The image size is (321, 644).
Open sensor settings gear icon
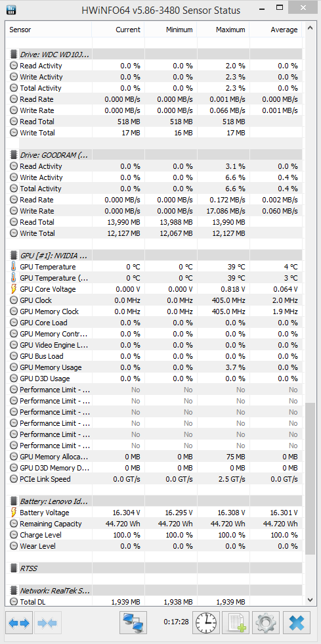click(266, 623)
